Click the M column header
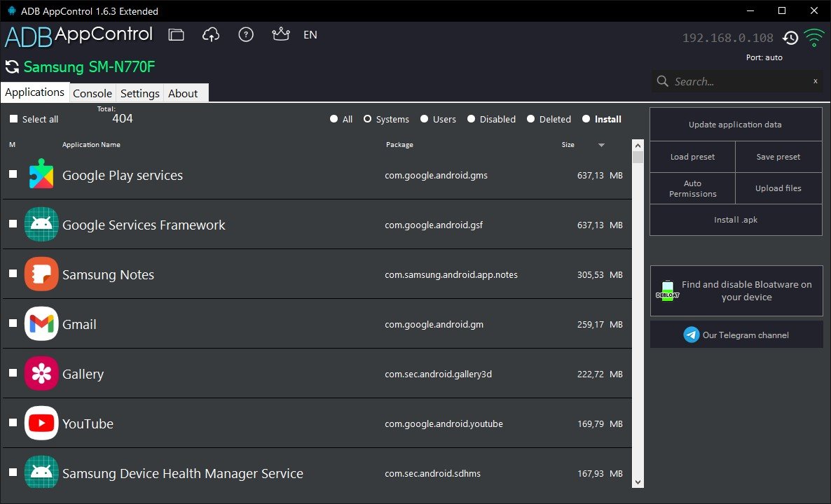 pos(12,144)
